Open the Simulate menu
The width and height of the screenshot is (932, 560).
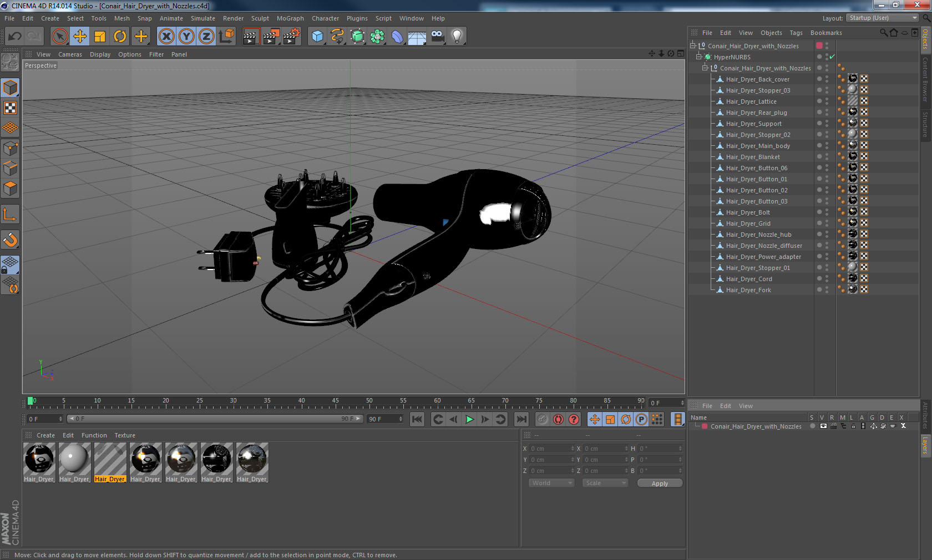(x=203, y=18)
